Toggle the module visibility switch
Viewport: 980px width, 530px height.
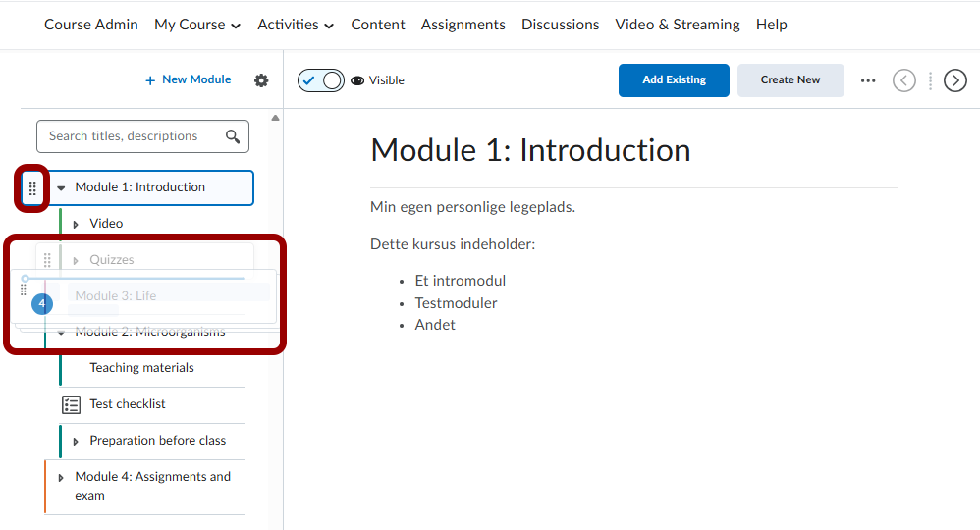coord(321,80)
